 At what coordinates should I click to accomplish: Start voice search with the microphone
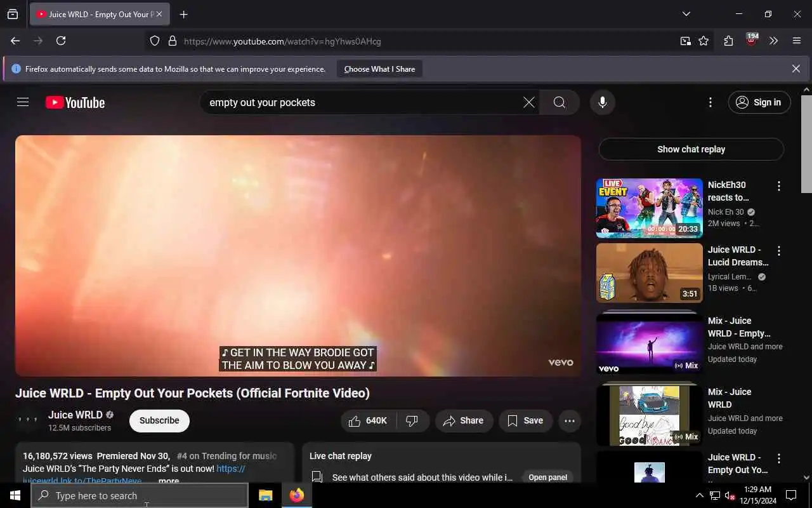tap(602, 102)
